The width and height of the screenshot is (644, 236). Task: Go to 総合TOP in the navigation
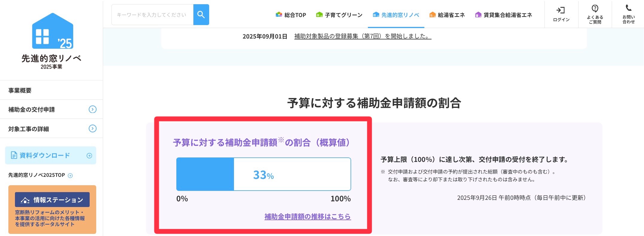291,15
